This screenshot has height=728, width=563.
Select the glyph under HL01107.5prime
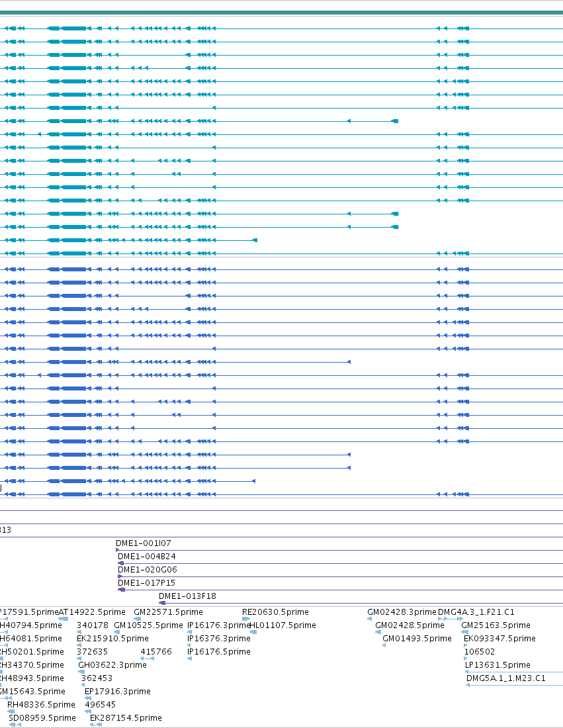pos(253,632)
